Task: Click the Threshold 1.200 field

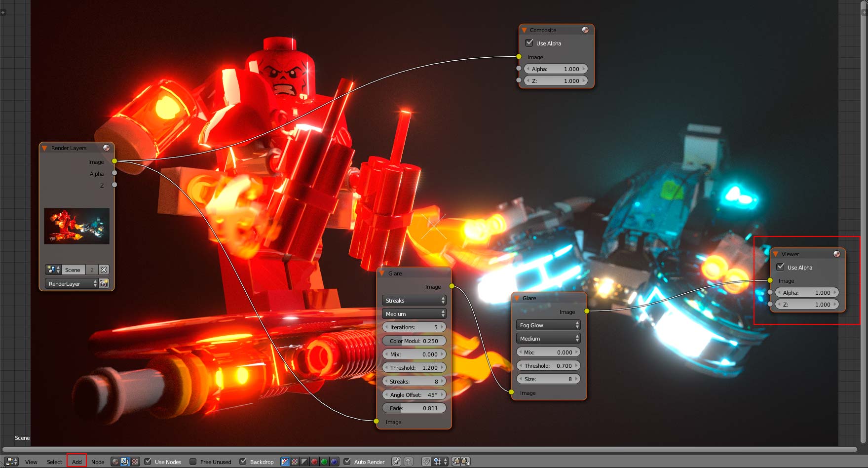Action: point(414,367)
